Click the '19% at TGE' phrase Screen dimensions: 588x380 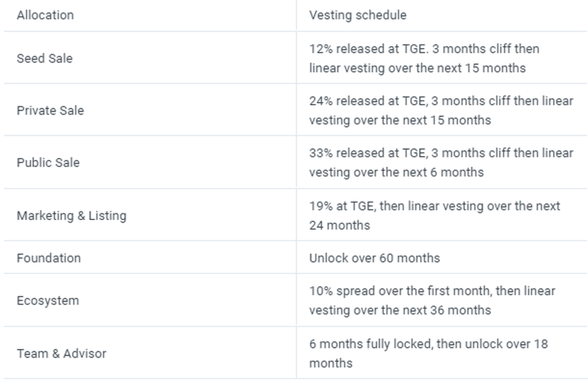(342, 206)
